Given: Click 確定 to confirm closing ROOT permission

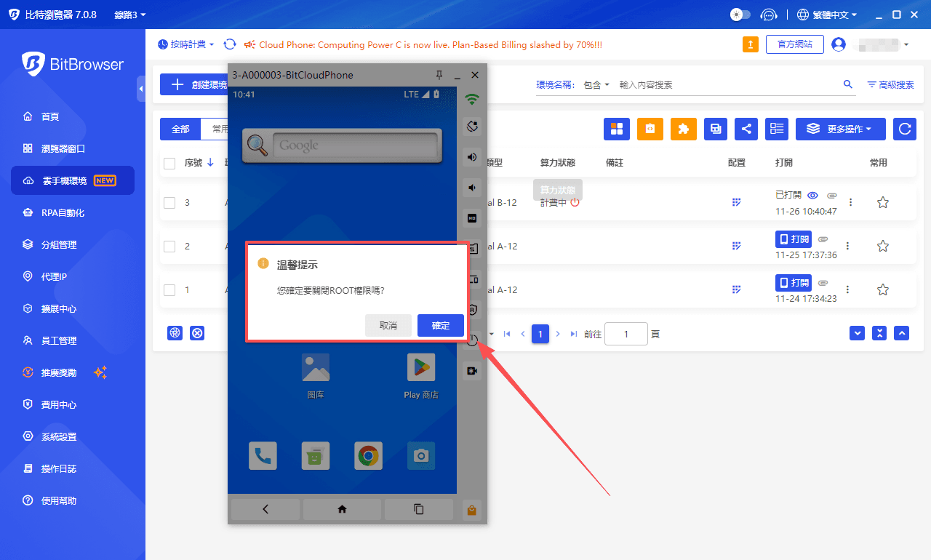Looking at the screenshot, I should [440, 325].
